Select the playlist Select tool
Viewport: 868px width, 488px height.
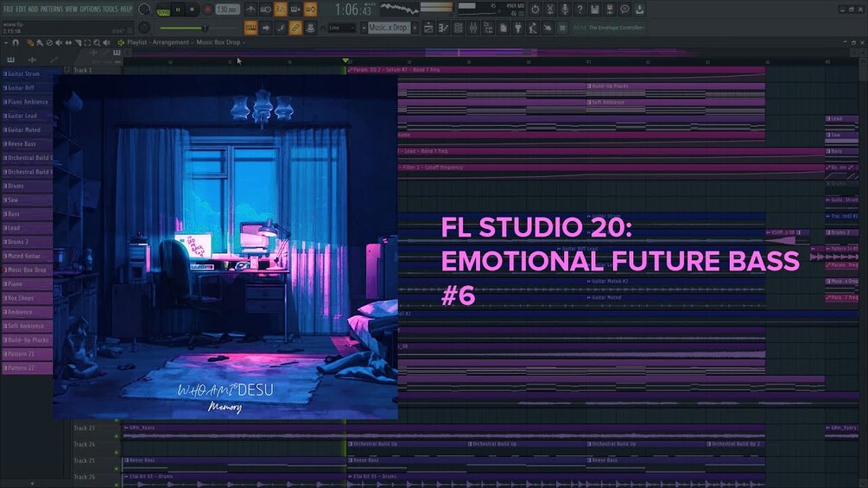point(87,42)
